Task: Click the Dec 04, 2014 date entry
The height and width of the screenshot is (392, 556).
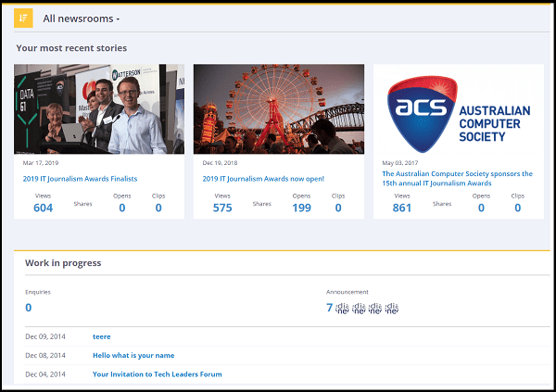Action: (45, 374)
